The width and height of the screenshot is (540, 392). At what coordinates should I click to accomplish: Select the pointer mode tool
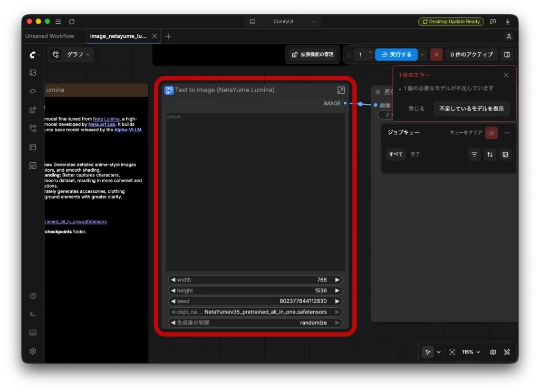(428, 352)
